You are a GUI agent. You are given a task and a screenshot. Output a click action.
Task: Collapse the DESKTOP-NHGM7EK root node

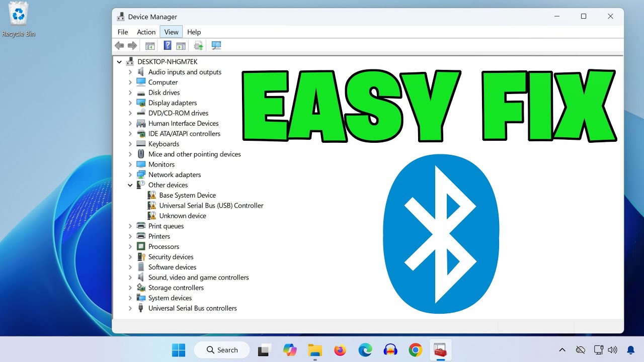(x=119, y=62)
